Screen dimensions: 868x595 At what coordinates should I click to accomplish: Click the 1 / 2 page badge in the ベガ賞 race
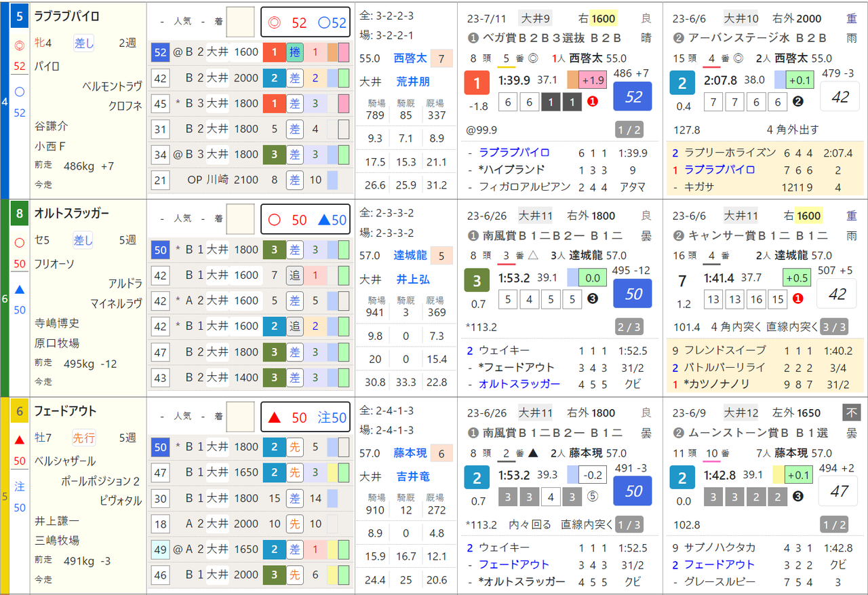(x=628, y=130)
